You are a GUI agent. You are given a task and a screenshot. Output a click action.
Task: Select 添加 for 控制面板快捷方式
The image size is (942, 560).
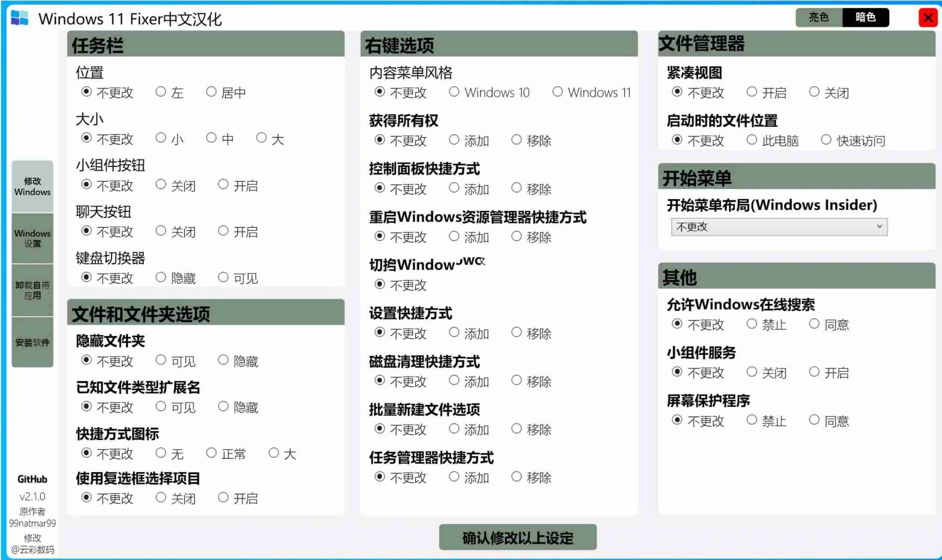pos(469,188)
